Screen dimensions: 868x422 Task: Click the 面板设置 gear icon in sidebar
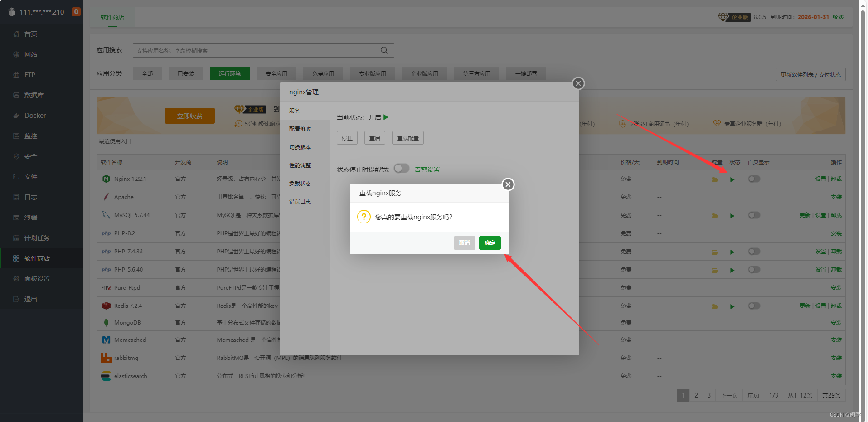coord(16,279)
